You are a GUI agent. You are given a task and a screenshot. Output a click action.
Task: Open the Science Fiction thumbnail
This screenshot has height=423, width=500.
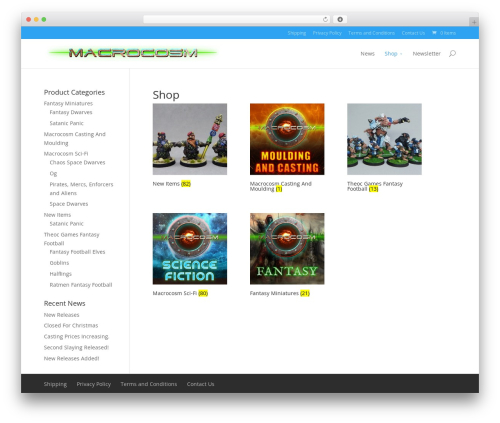190,249
